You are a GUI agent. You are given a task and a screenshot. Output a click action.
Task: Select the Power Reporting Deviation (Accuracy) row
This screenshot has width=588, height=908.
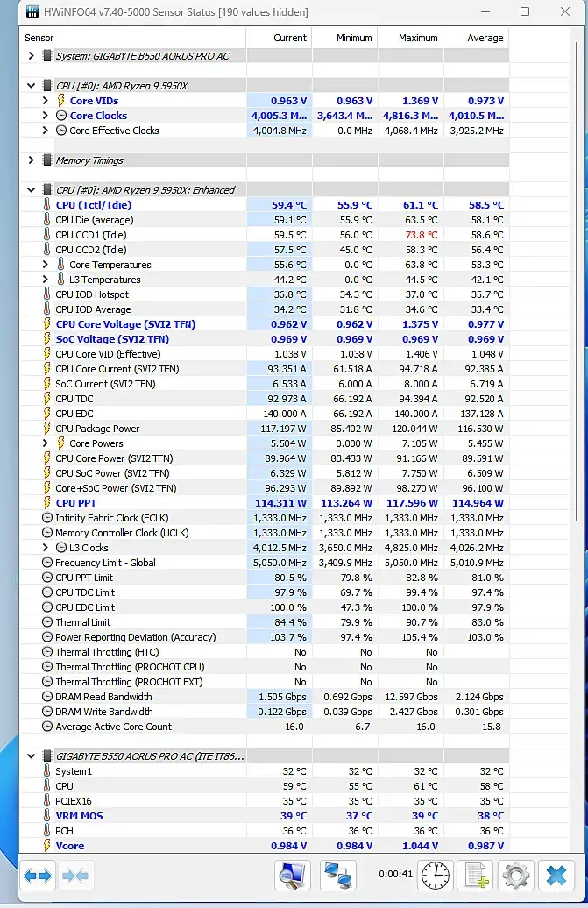coord(265,637)
